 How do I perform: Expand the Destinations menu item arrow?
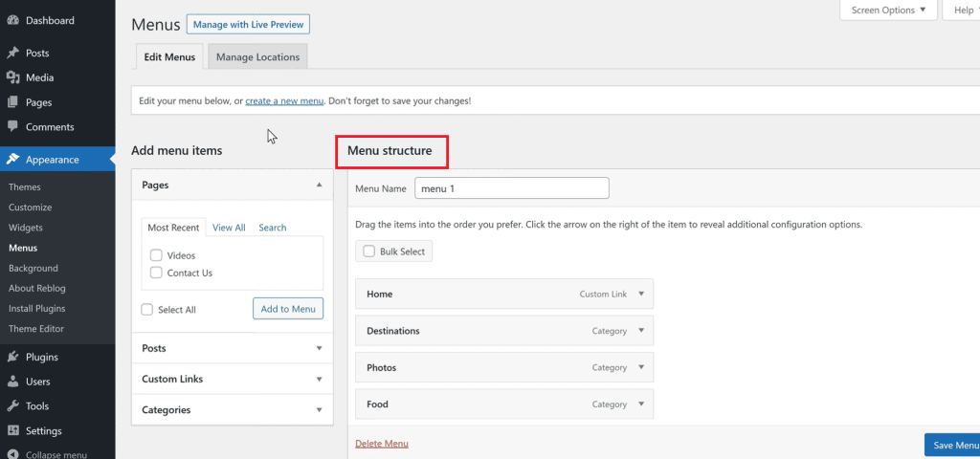pyautogui.click(x=640, y=331)
